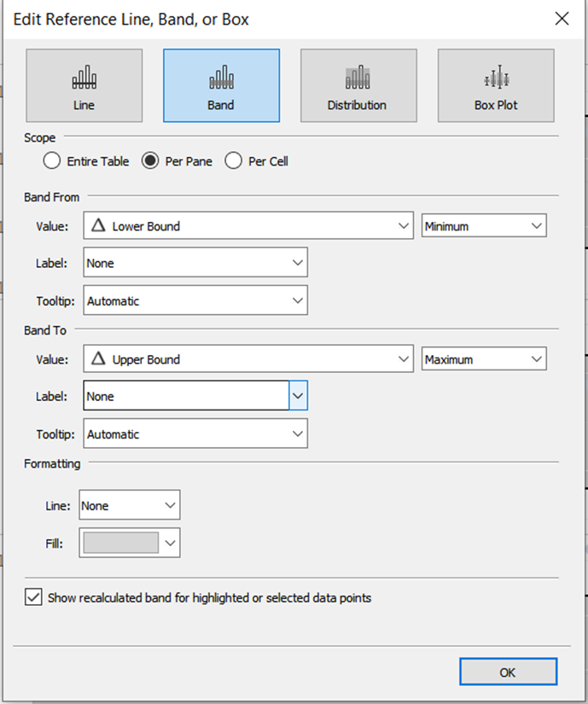The height and width of the screenshot is (704, 588).
Task: Open the Line formatting dropdown
Action: [130, 505]
